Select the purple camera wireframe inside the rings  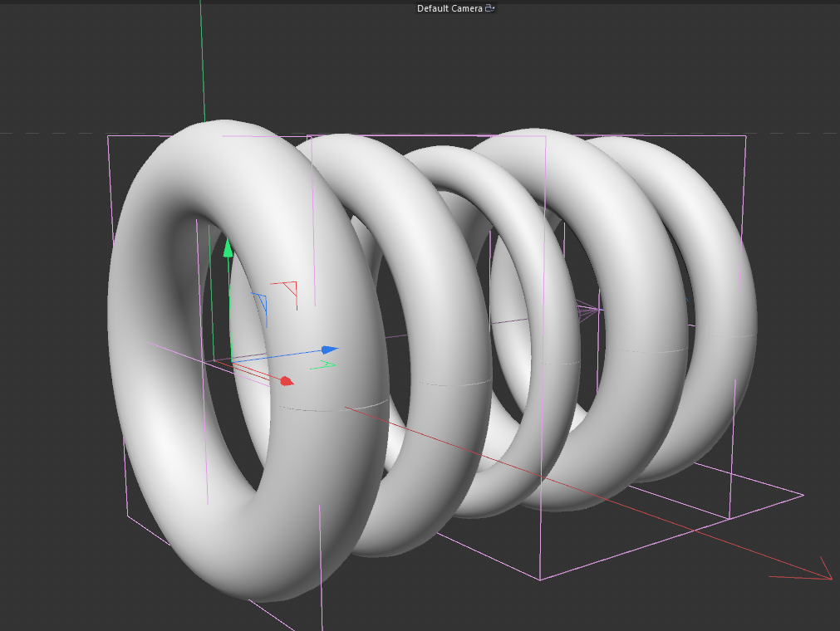[587, 310]
